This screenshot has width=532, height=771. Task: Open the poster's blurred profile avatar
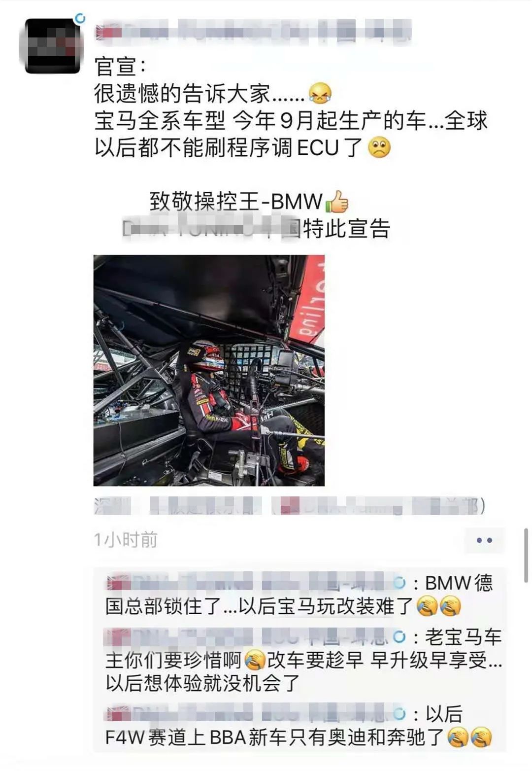click(x=52, y=46)
